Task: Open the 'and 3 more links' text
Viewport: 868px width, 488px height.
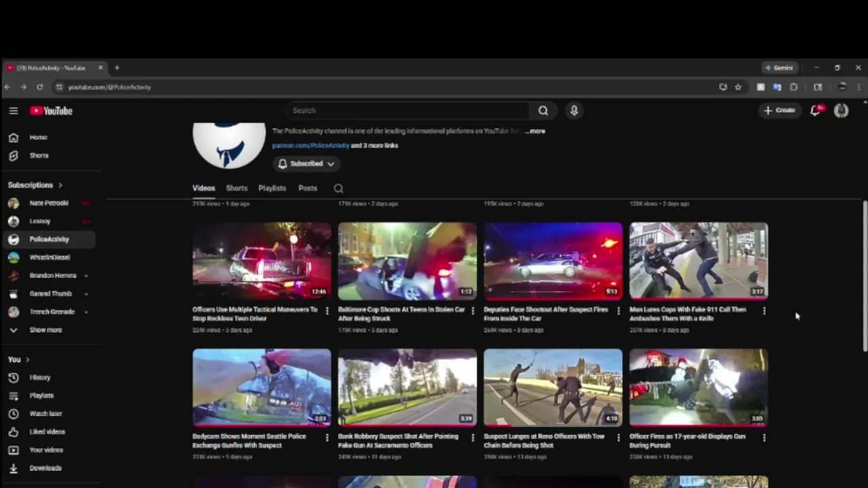Action: pos(374,146)
